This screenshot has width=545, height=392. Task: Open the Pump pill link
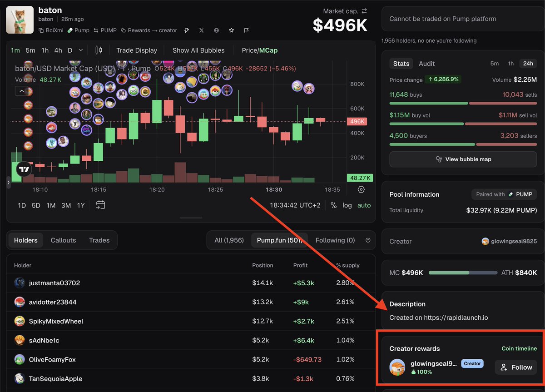click(78, 30)
